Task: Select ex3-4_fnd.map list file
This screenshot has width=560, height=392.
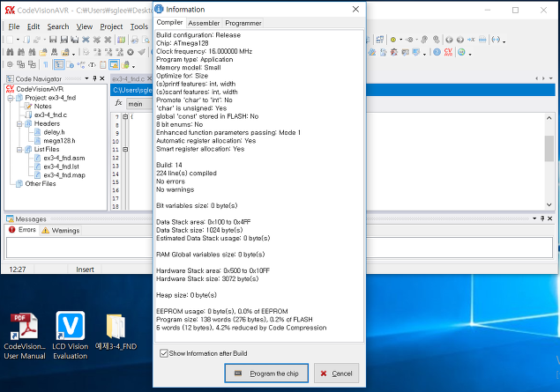Action: [x=64, y=175]
